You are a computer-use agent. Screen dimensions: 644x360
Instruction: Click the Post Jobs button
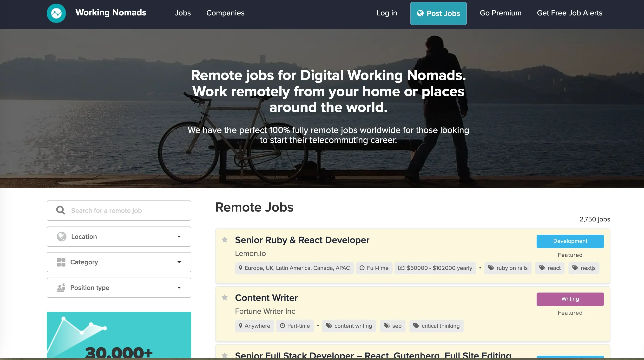tap(438, 13)
